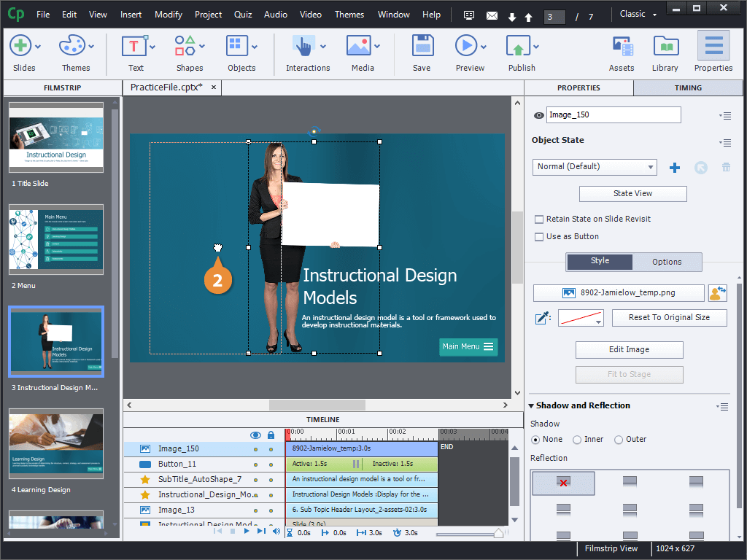Select the Style tab
This screenshot has height=560, width=747.
point(600,261)
